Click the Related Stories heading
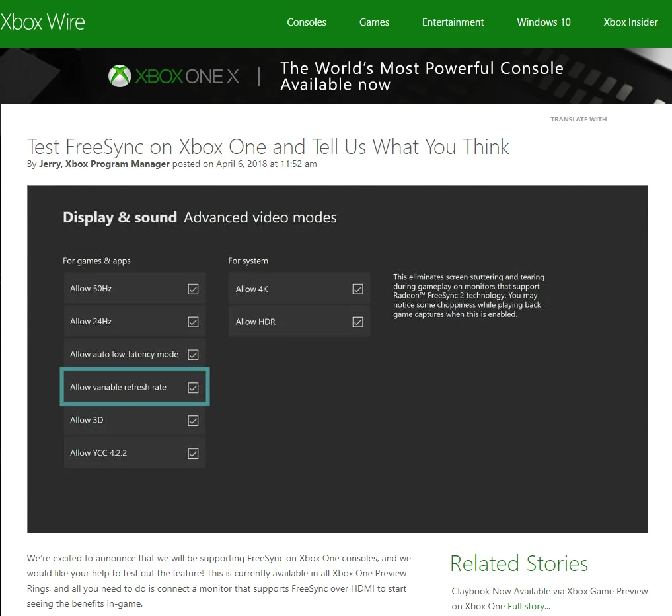 (x=519, y=563)
